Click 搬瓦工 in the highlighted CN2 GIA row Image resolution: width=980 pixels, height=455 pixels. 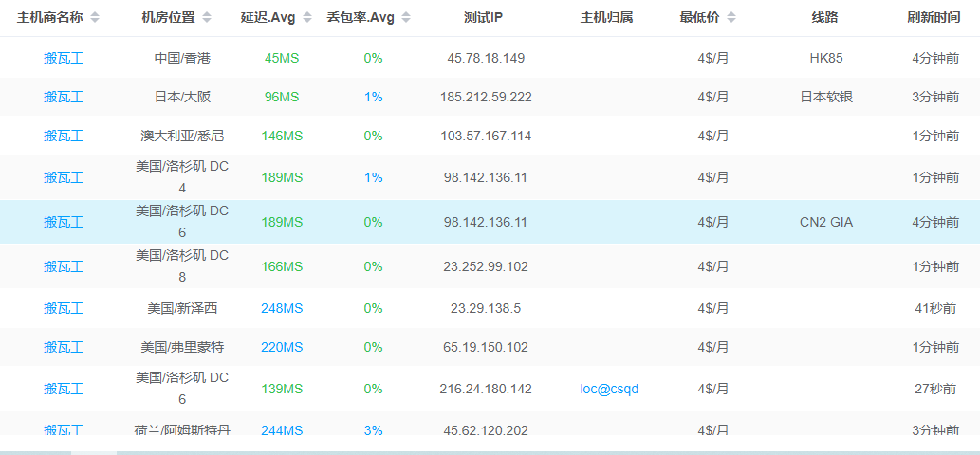[64, 222]
